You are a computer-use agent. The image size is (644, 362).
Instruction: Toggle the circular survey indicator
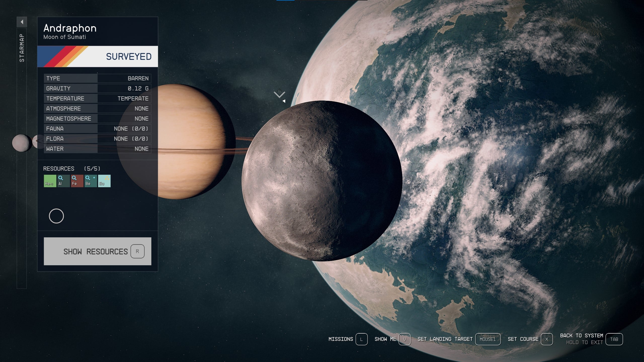click(x=56, y=216)
